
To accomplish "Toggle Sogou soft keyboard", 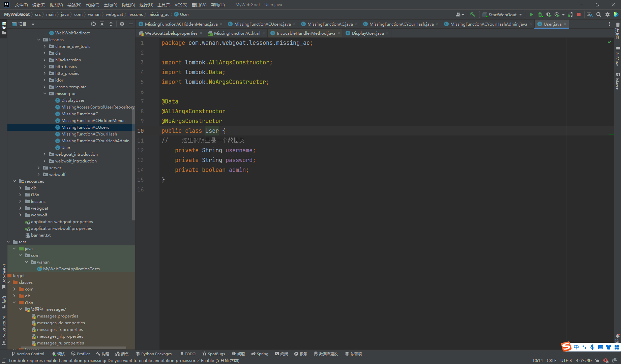I will coord(600,347).
